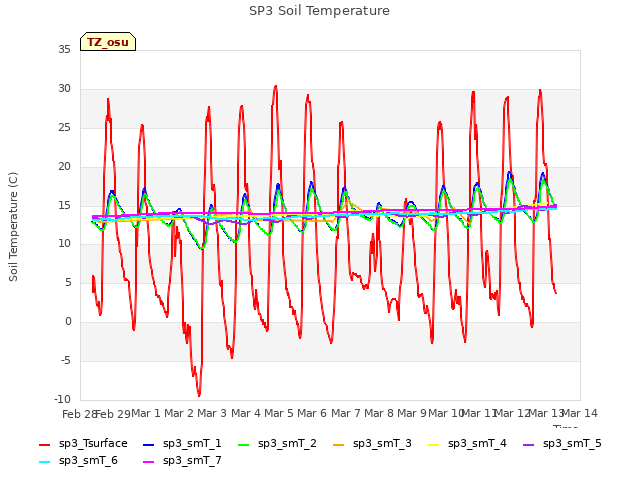Click the 30 y-axis tick label
Image resolution: width=640 pixels, height=480 pixels.
point(64,89)
